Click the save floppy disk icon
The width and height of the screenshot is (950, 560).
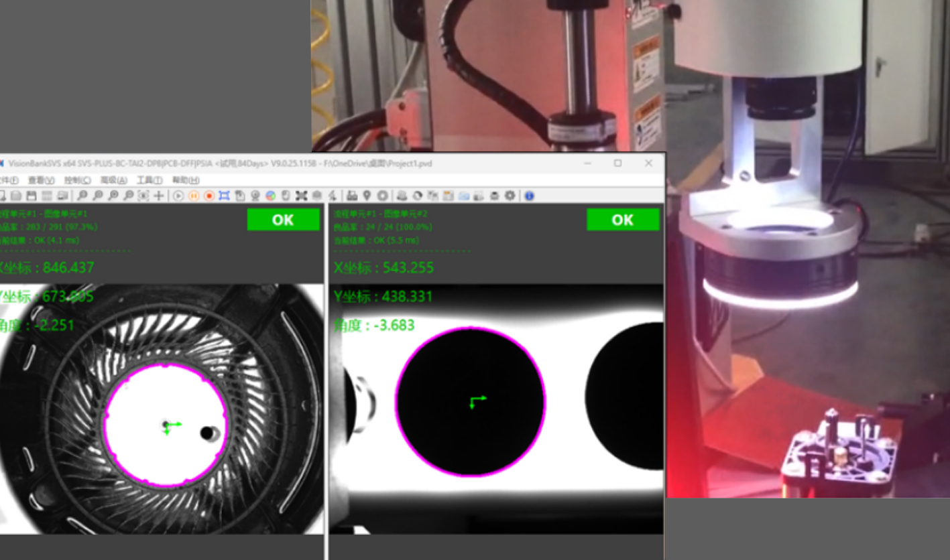pyautogui.click(x=31, y=196)
